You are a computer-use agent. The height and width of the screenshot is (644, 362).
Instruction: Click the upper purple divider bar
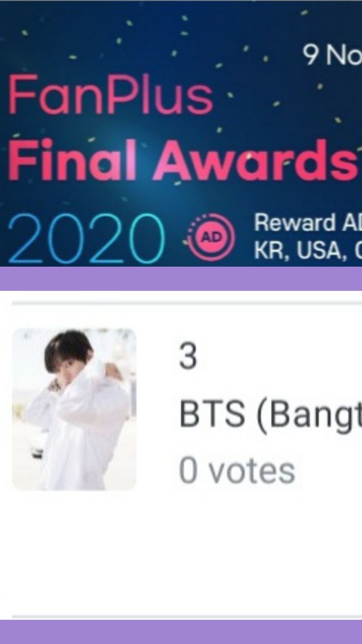pyautogui.click(x=181, y=278)
